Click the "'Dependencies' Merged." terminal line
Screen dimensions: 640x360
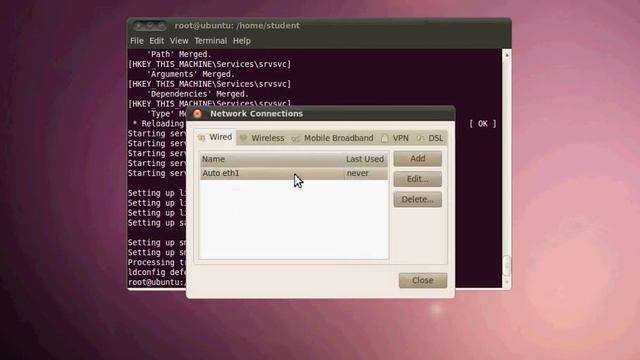click(198, 94)
